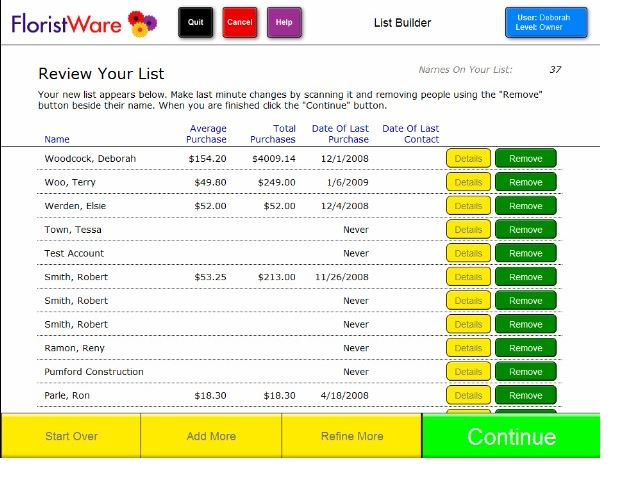Open Help with the purple button
The image size is (634, 481).
click(284, 22)
